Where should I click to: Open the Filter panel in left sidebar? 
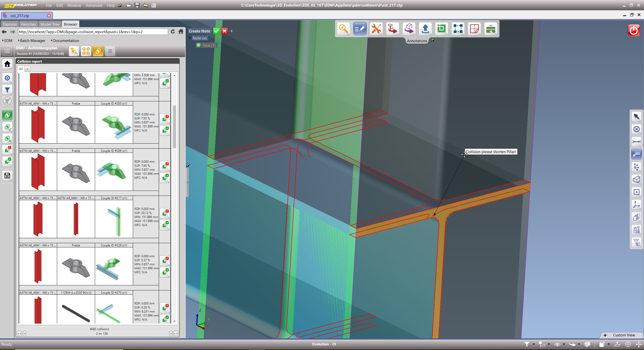coord(7,90)
